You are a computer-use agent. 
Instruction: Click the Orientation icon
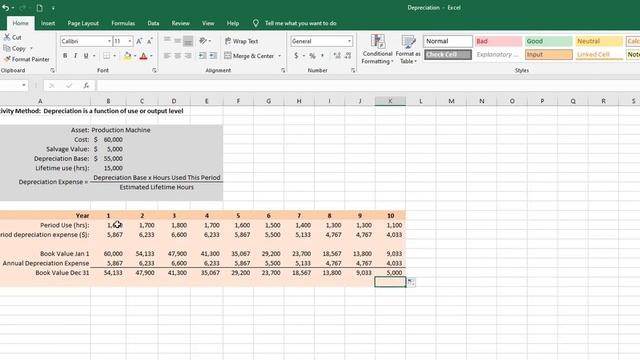(203, 41)
